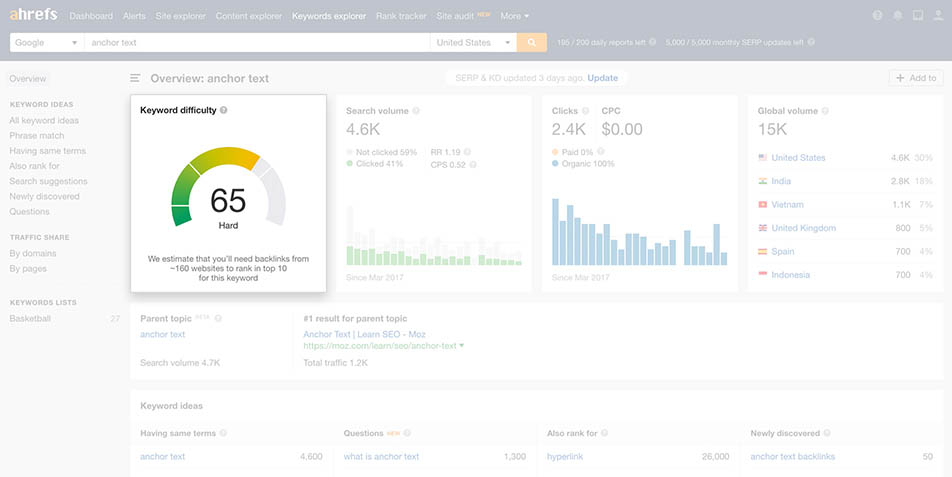Click info icon next to Search volume
Viewport: 952px width, 477px height.
[x=416, y=111]
